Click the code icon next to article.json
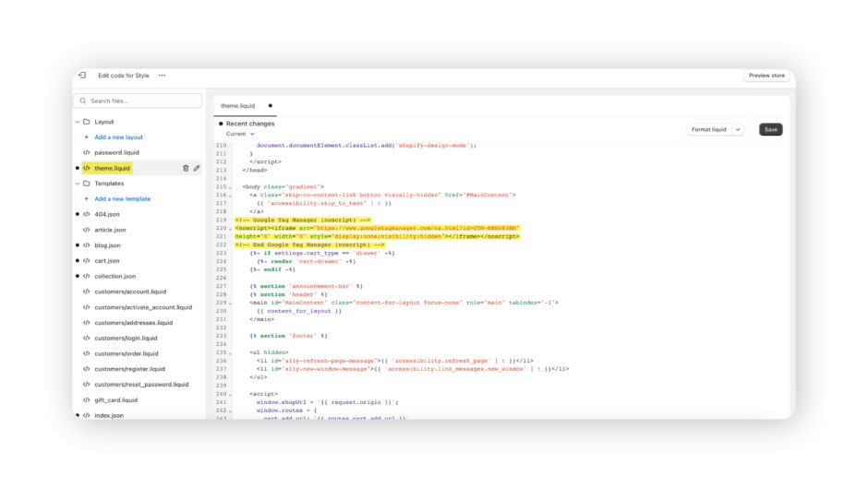 tap(87, 231)
